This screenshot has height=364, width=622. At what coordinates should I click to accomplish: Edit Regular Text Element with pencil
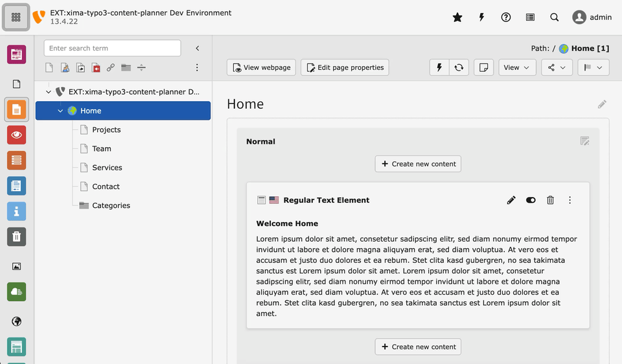pos(511,200)
